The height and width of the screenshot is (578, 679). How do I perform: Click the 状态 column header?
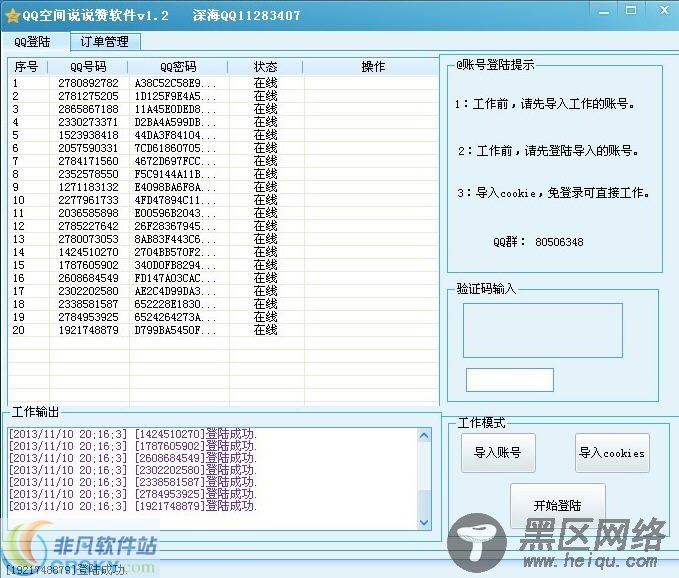(265, 67)
